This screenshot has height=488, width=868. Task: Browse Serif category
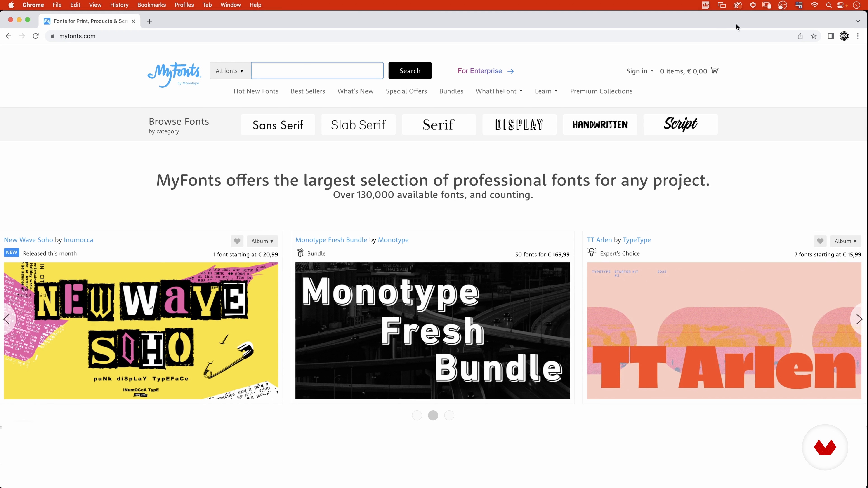(x=439, y=125)
